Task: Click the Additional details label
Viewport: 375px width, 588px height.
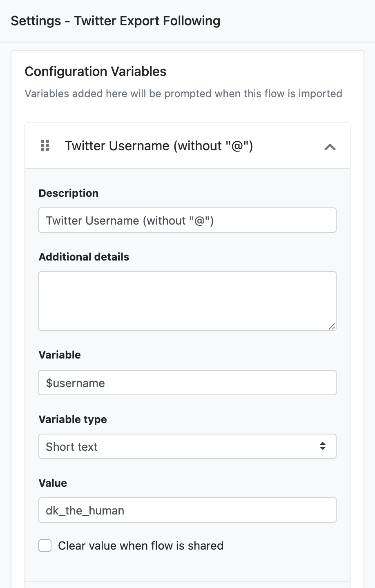Action: (84, 257)
